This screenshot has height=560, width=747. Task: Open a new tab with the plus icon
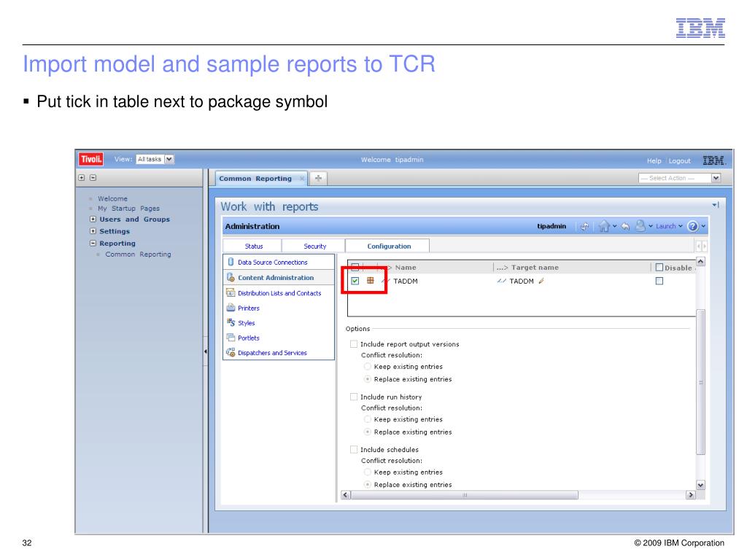pos(318,178)
